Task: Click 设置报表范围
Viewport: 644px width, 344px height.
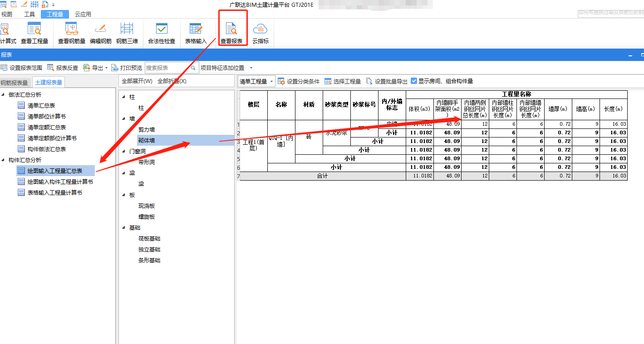Action: (x=21, y=68)
